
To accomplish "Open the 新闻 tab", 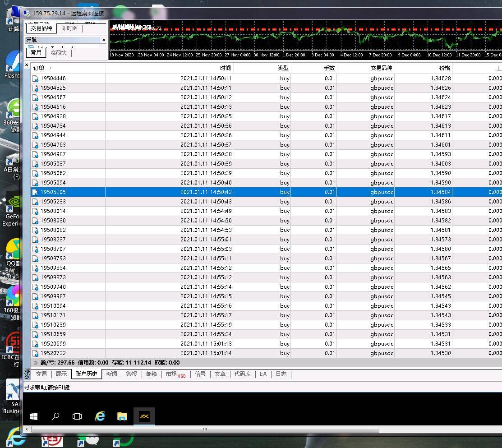I will [111, 374].
